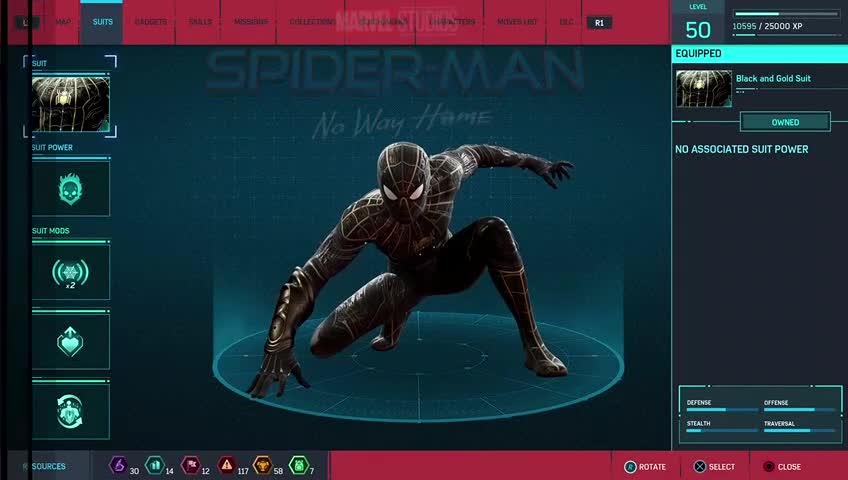Click the L1 previous-tab indicator
Screen dimensions: 848x480
coord(25,23)
